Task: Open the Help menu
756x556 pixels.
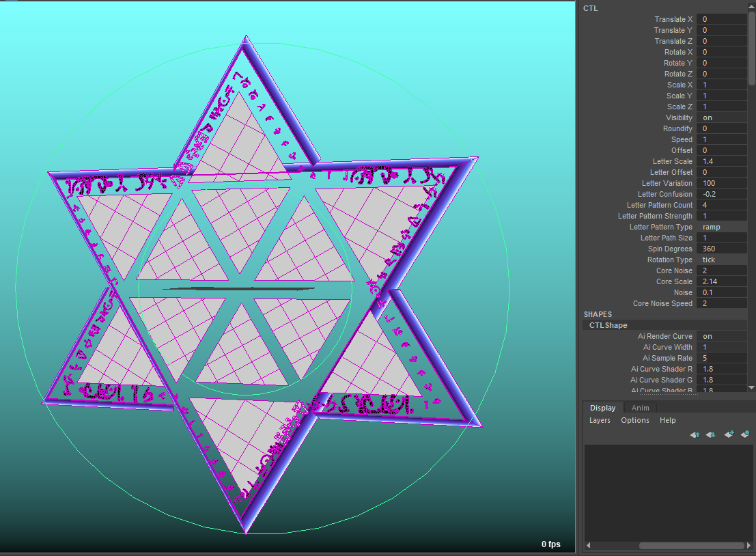Action: click(668, 420)
